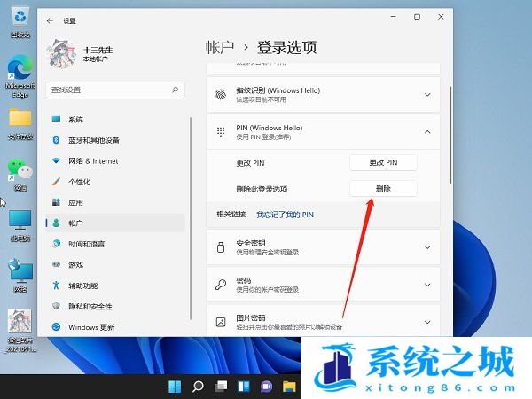
Task: Click the privacy shield icon in sidebar
Action: pyautogui.click(x=57, y=306)
